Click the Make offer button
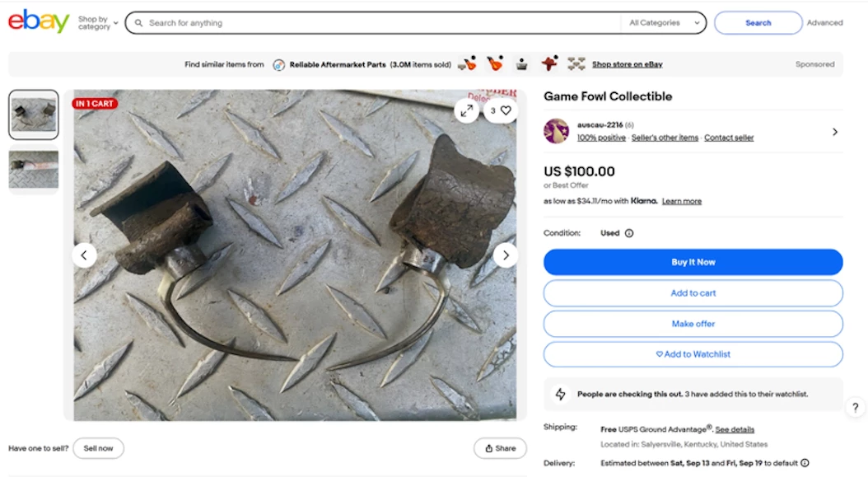This screenshot has height=477, width=868. [693, 324]
